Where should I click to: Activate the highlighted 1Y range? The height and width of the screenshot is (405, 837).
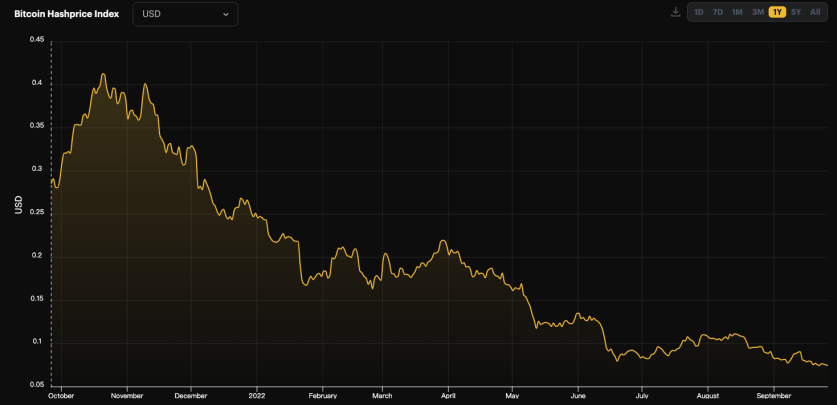777,12
